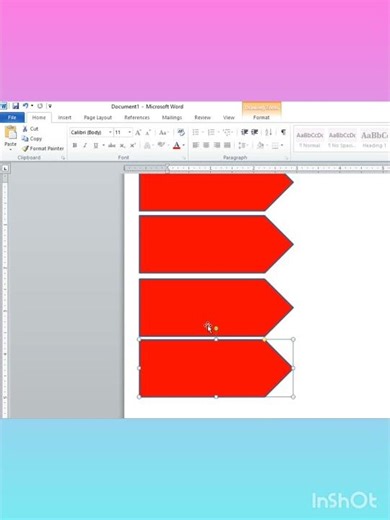Screen dimensions: 390x520
Task: Click the Shrink Font icon
Action: [x=148, y=133]
